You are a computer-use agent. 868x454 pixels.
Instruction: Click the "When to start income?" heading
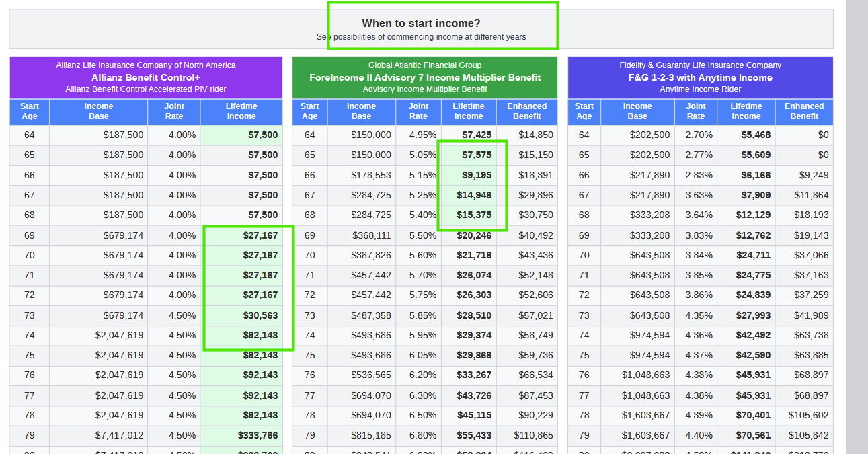coord(421,24)
